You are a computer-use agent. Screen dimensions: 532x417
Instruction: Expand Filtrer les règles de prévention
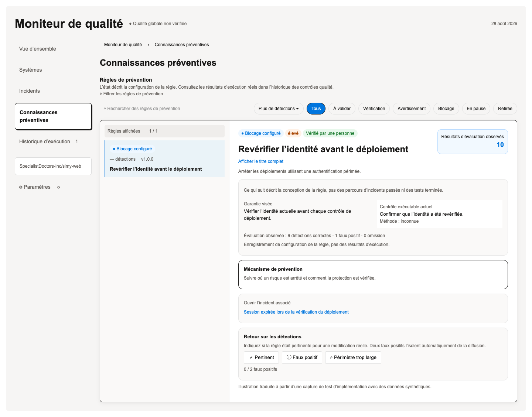[x=132, y=94]
